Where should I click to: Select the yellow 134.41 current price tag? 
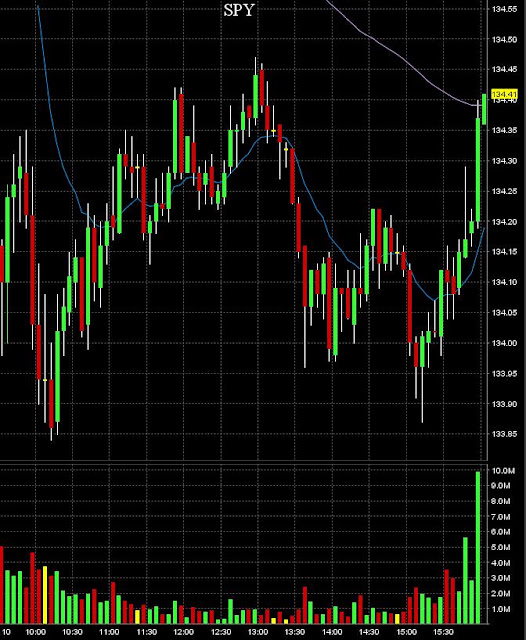pyautogui.click(x=504, y=95)
